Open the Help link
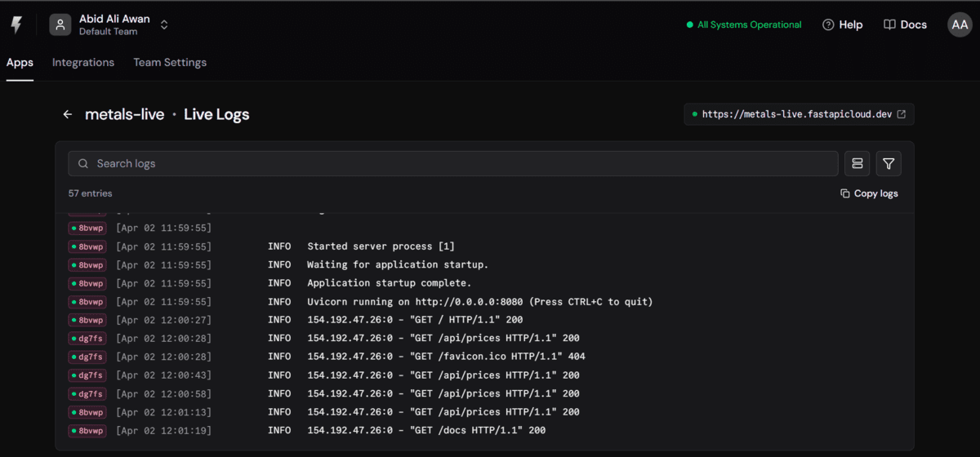980x457 pixels. click(x=842, y=25)
